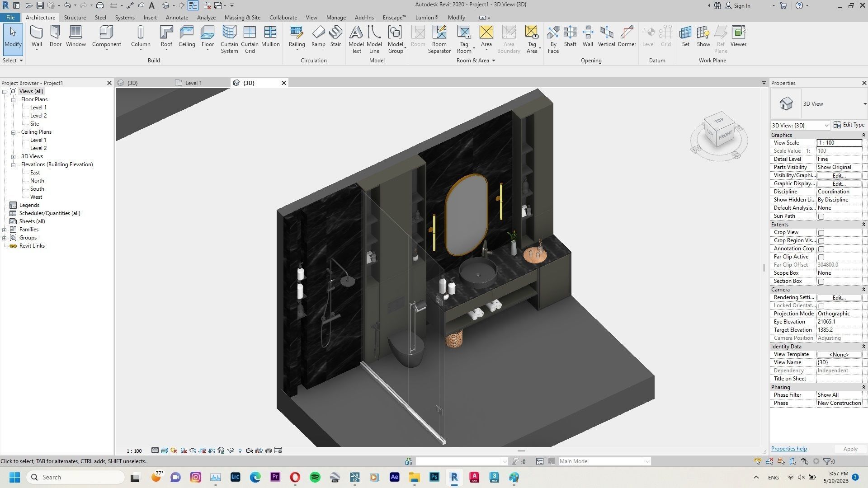The height and width of the screenshot is (488, 868).
Task: Click the Set work plane icon
Action: (686, 37)
